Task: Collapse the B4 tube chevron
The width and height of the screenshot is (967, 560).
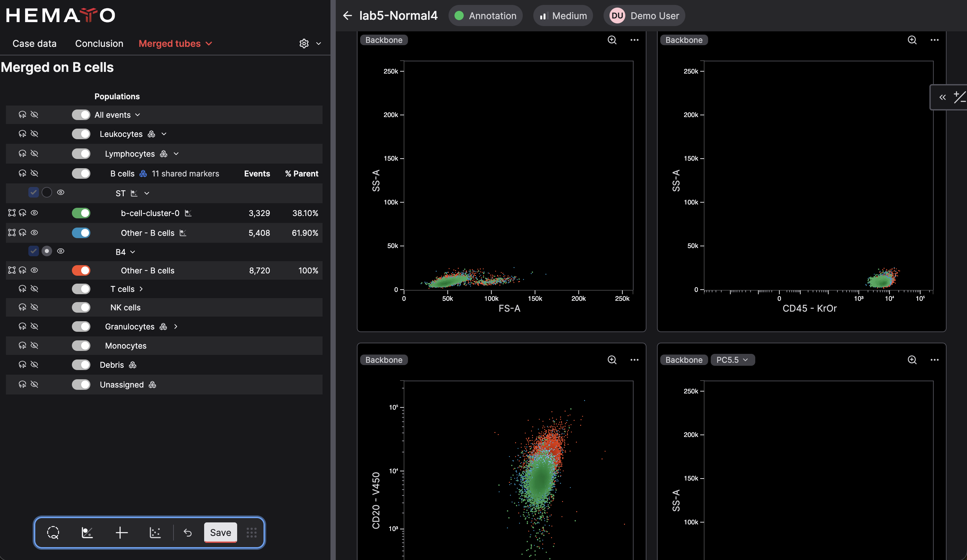Action: coord(133,252)
